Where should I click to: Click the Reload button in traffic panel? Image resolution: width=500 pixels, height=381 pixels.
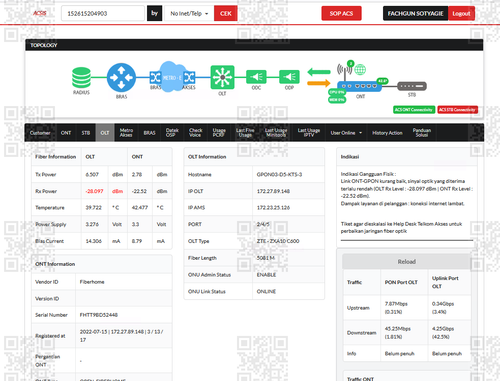pos(407,262)
